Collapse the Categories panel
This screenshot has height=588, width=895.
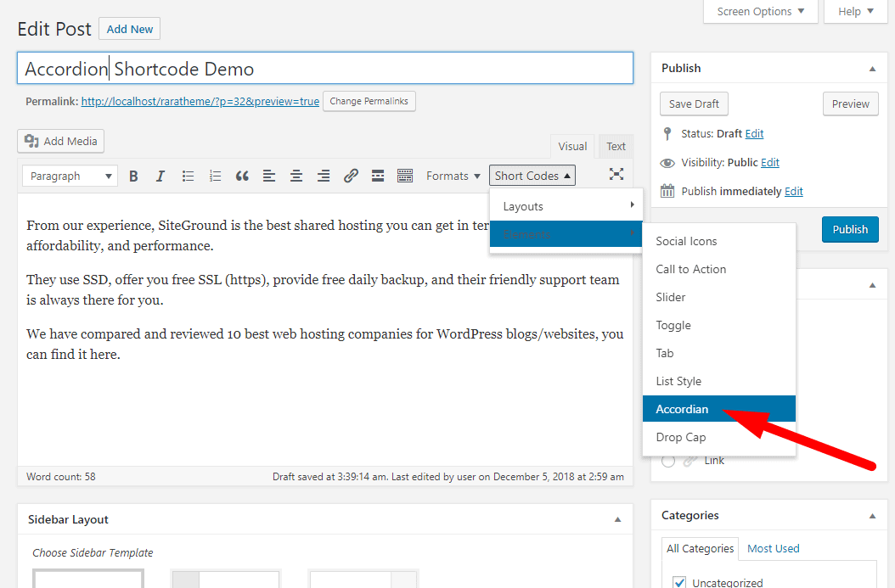tap(872, 516)
